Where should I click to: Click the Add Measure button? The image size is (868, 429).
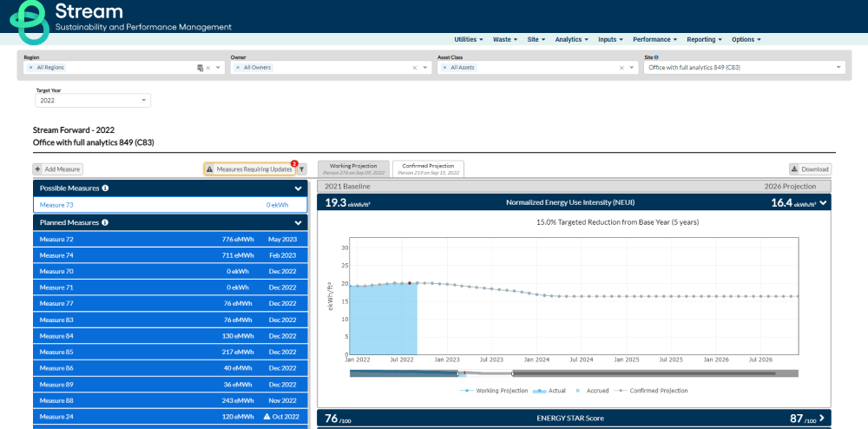tap(58, 169)
